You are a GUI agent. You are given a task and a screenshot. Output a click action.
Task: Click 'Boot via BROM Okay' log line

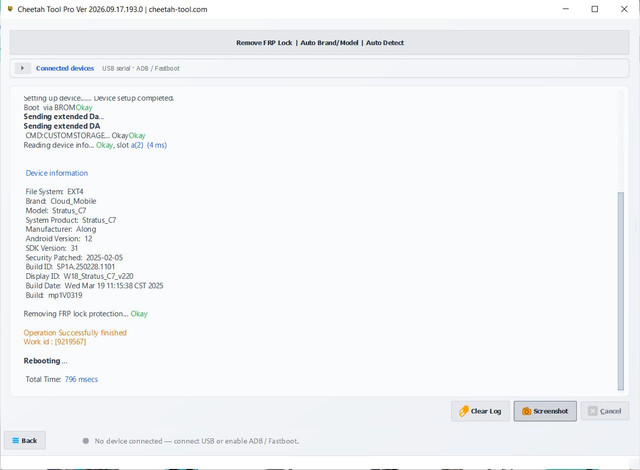[x=58, y=107]
